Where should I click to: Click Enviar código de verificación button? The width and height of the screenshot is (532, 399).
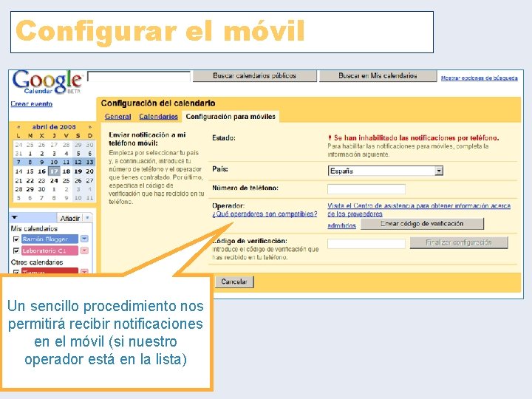click(x=422, y=224)
